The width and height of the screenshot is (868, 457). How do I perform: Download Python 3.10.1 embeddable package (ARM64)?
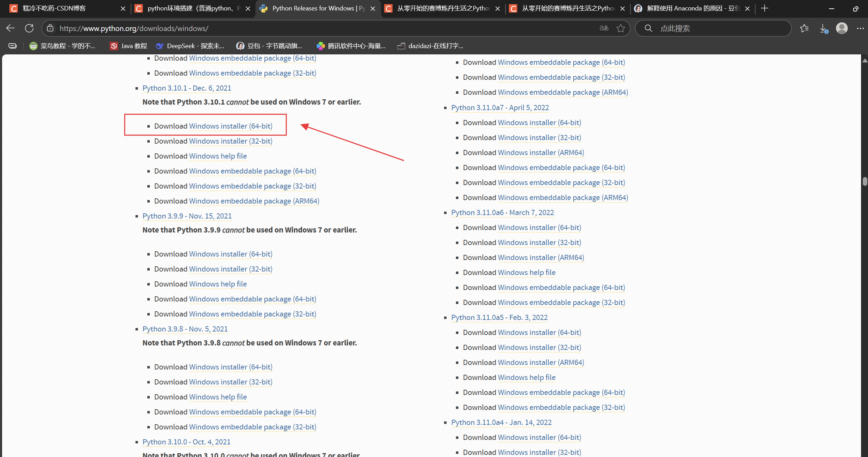point(254,201)
